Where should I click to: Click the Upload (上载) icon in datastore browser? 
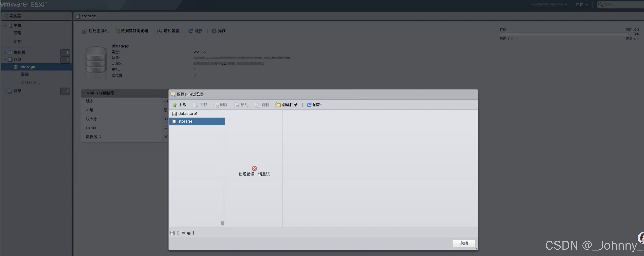click(175, 105)
